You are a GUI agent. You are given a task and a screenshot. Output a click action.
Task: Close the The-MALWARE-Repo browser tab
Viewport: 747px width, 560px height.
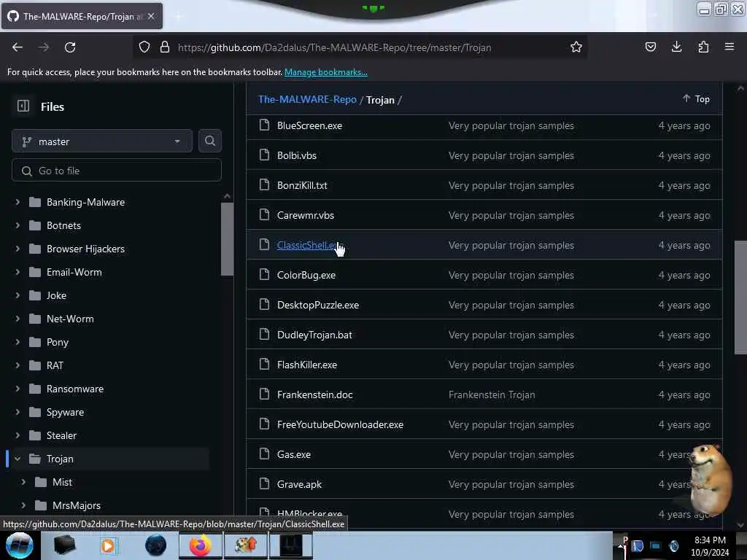[151, 16]
